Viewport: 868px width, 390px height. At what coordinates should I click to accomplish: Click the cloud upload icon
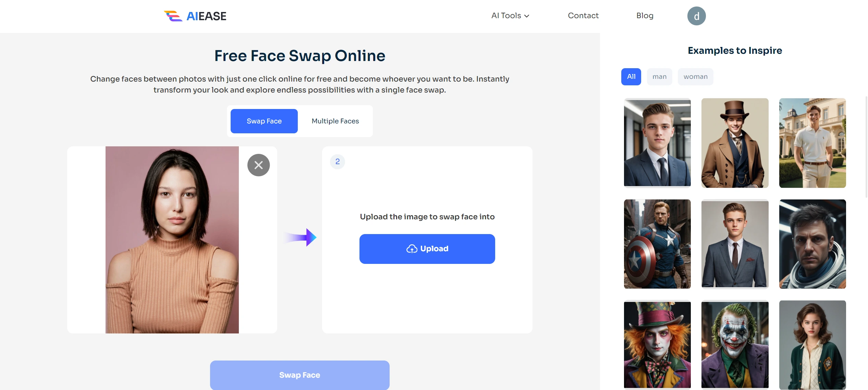coord(412,249)
